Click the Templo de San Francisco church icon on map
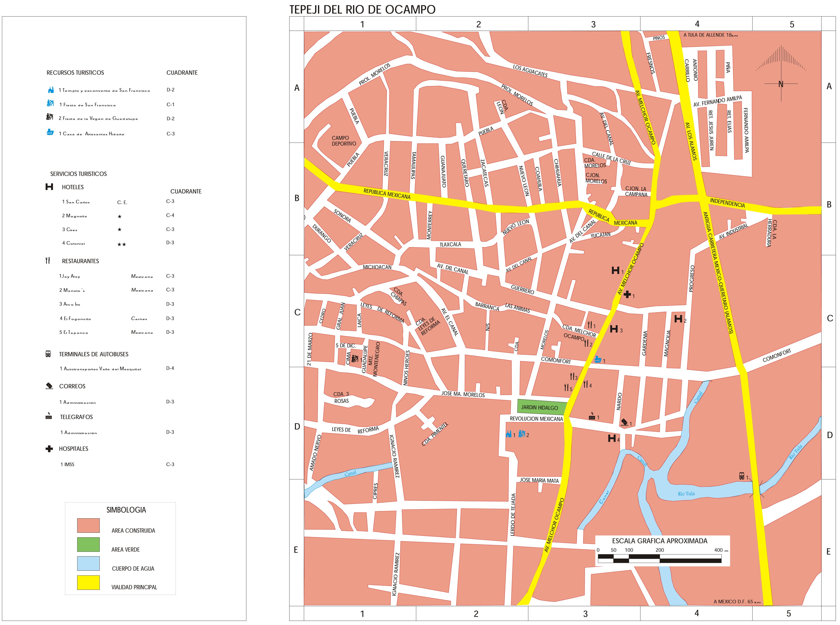This screenshot has height=625, width=840. tap(509, 434)
